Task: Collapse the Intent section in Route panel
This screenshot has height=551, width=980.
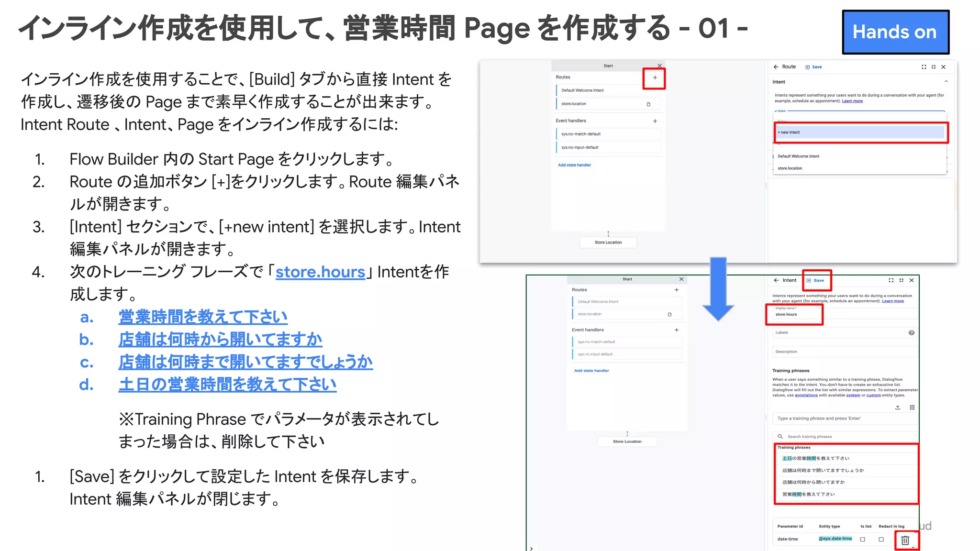Action: (946, 82)
